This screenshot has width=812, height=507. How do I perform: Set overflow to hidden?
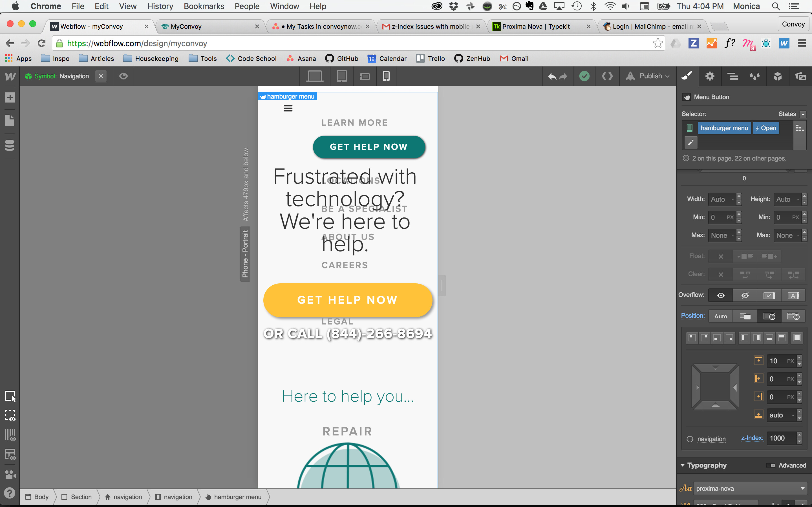tap(745, 295)
